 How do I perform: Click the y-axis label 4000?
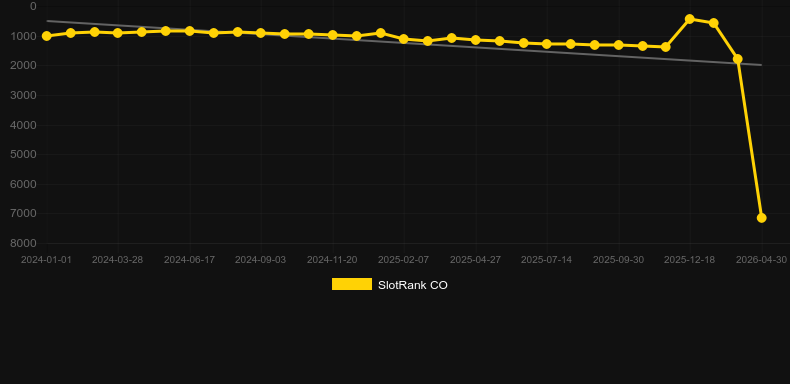click(24, 125)
